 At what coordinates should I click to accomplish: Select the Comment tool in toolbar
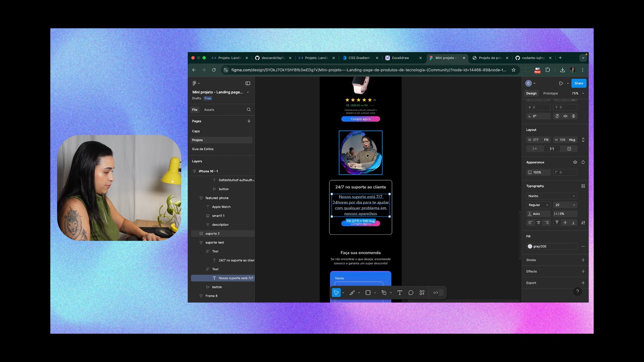coord(411,293)
